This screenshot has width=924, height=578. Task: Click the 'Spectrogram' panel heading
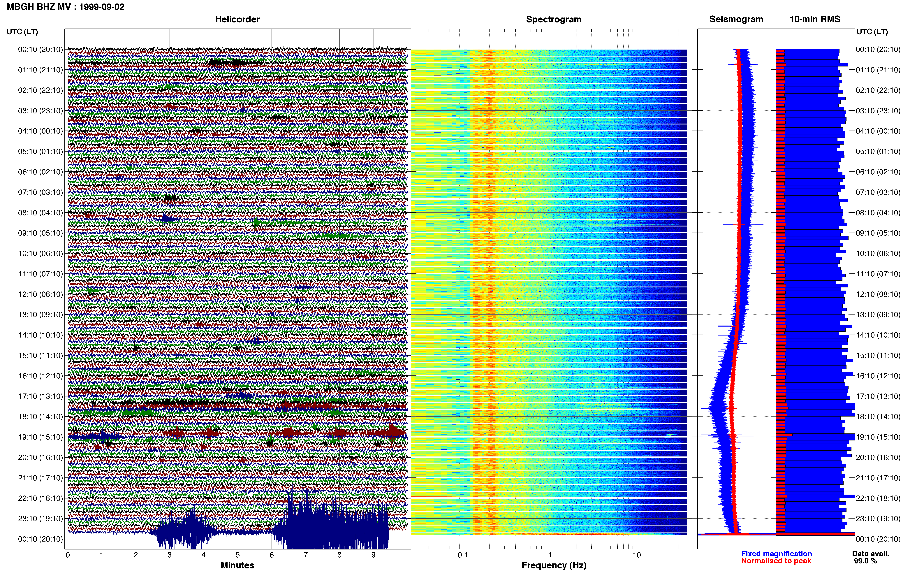pyautogui.click(x=554, y=19)
